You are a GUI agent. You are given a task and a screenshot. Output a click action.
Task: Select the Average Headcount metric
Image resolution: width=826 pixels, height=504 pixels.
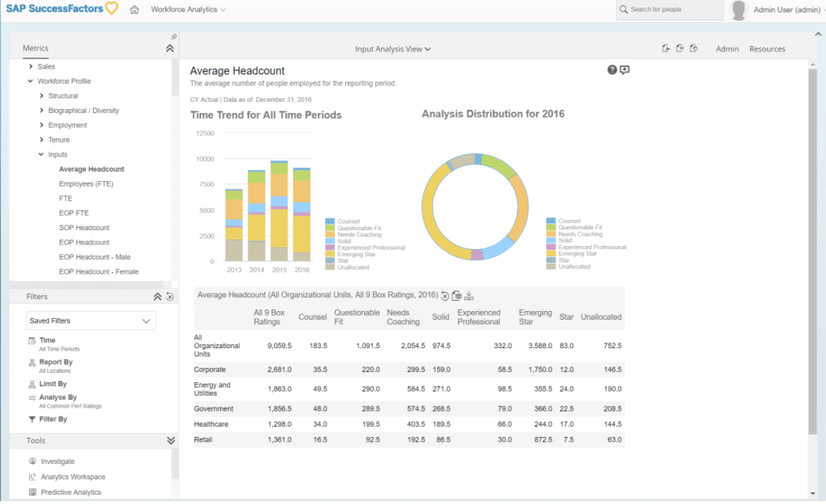pos(90,169)
